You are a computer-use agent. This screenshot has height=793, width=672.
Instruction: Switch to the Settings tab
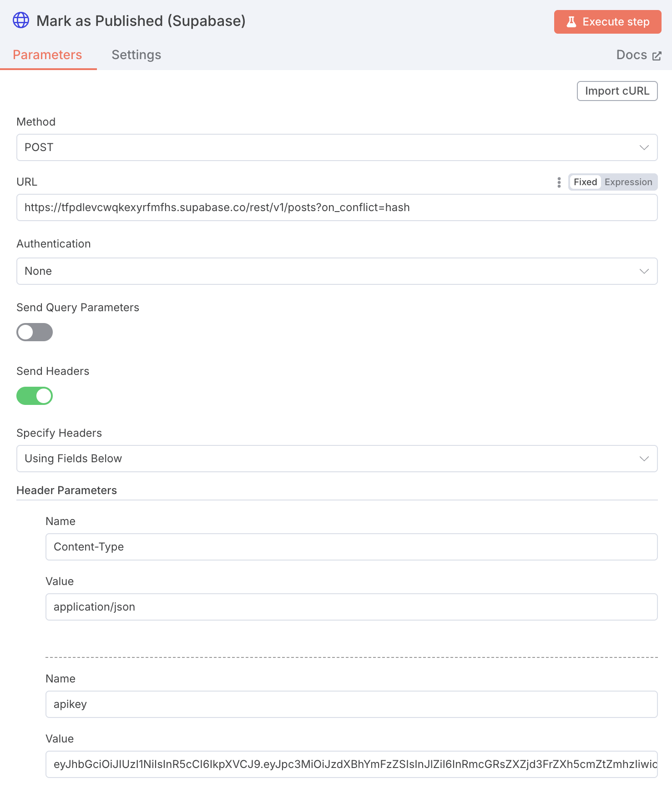(x=136, y=55)
